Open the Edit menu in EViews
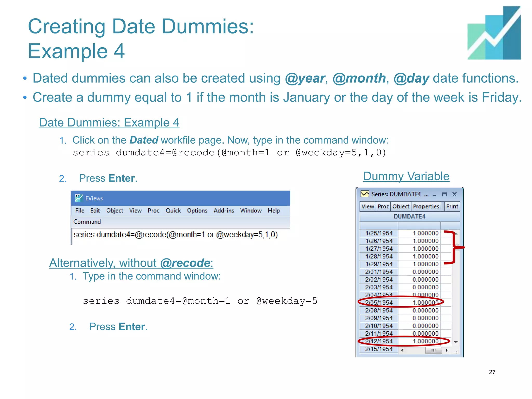Screen dimensions: 532x399 tap(95, 210)
